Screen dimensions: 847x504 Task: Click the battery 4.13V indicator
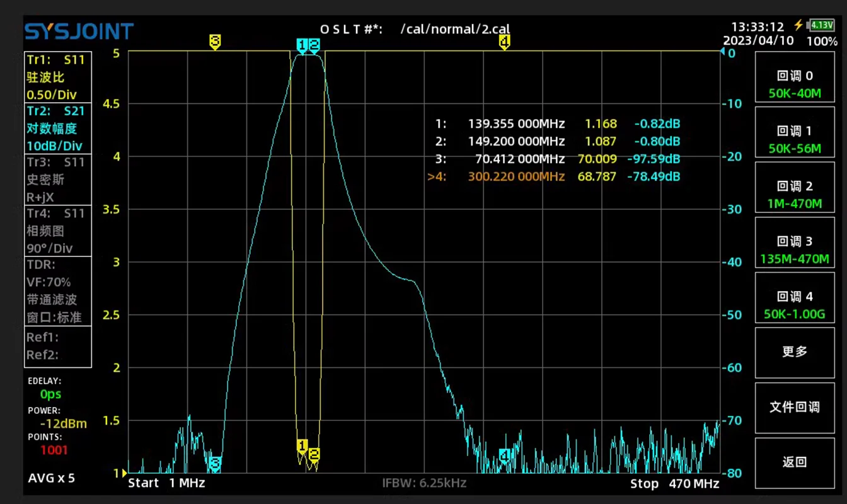pos(822,25)
